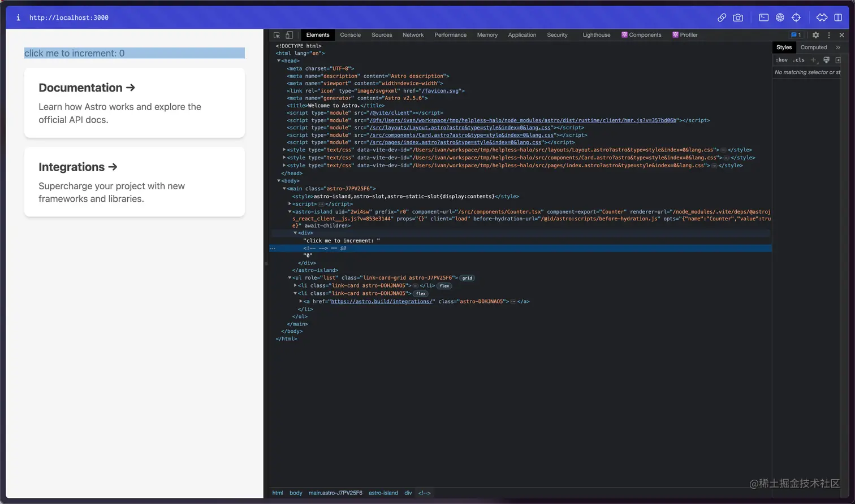Screen dimensions: 855x504
Task: Open DevTools three-dot more options menu
Action: coord(829,35)
